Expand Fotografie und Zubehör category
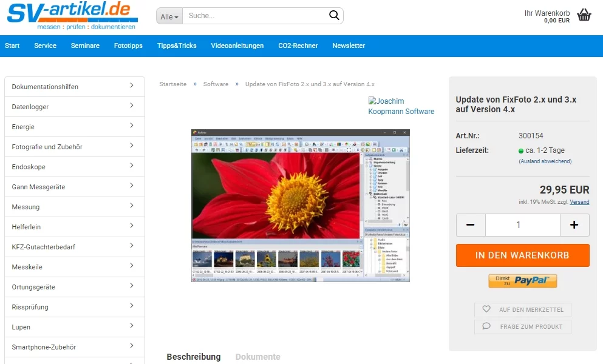The height and width of the screenshot is (364, 603). (x=75, y=146)
